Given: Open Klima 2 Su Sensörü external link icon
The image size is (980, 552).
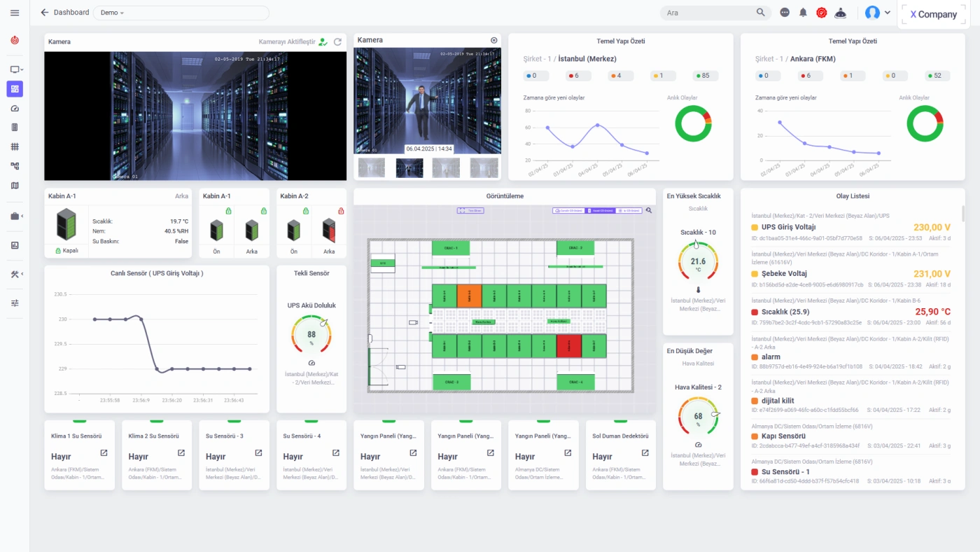Looking at the screenshot, I should (x=181, y=453).
